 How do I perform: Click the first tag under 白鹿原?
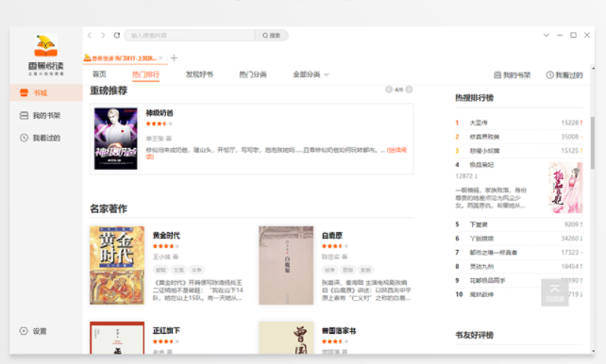pos(329,270)
